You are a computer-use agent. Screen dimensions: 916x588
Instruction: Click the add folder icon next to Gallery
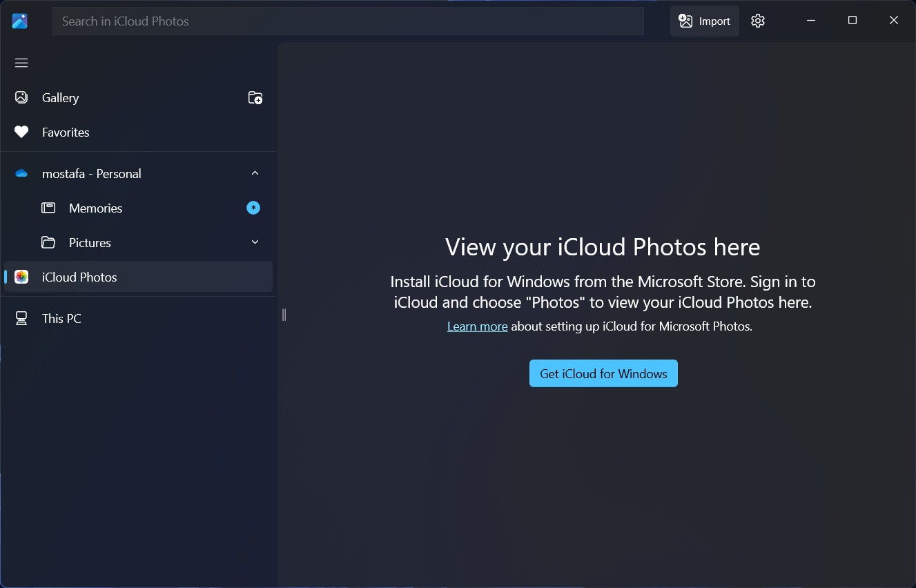(x=255, y=97)
